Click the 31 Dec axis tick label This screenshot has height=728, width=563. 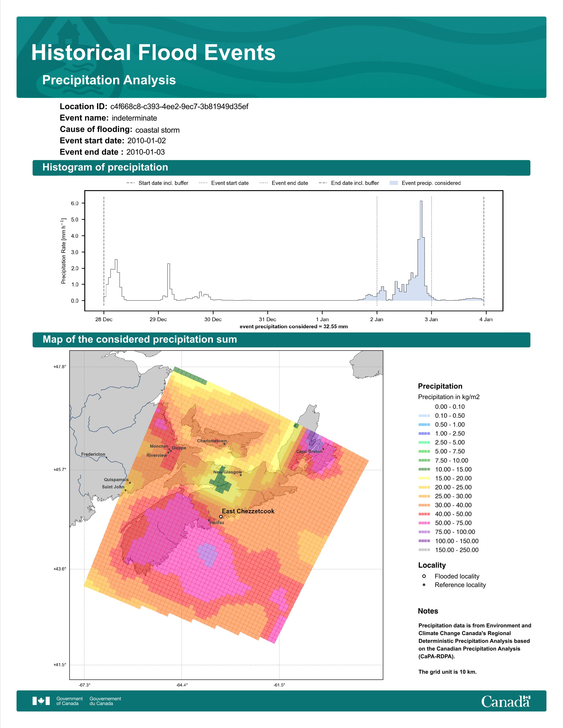[x=268, y=319]
